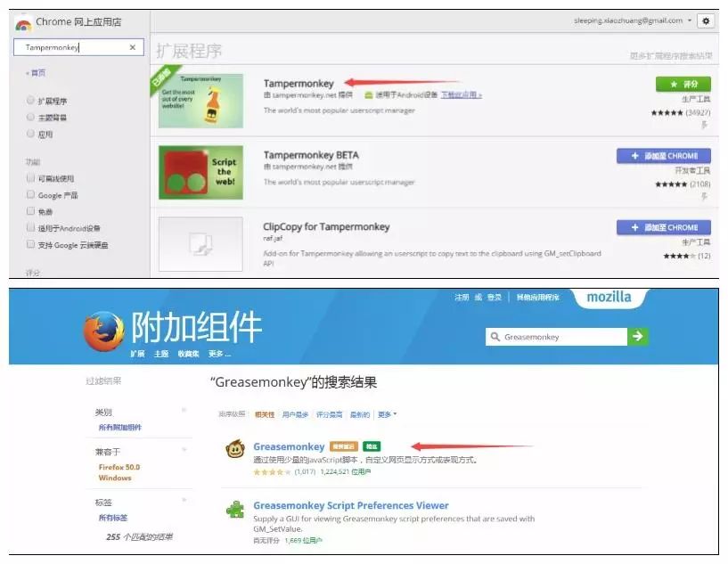Sort results by 用户最多

click(x=295, y=414)
